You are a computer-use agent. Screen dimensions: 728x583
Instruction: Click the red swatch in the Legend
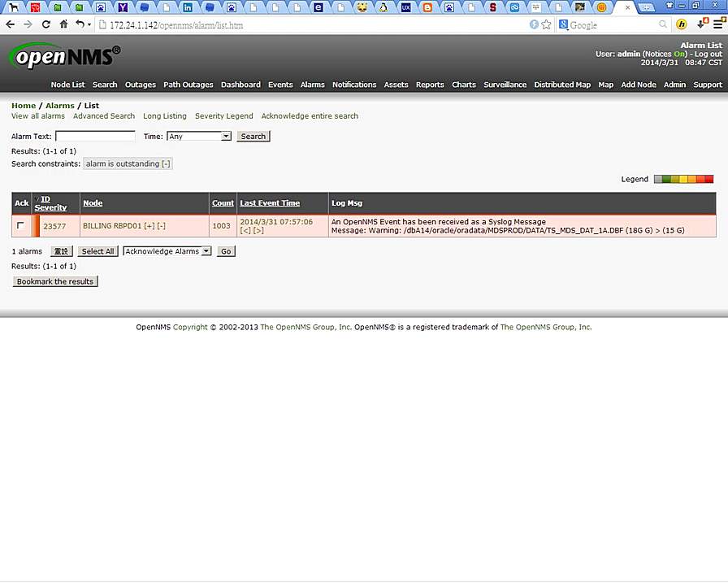click(709, 179)
